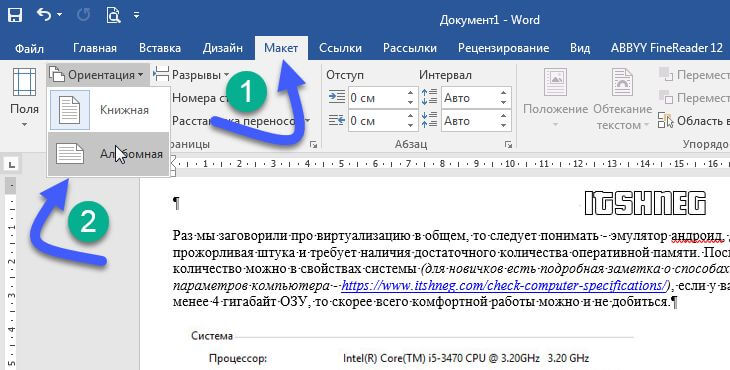Image resolution: width=730 pixels, height=370 pixels.
Task: Collapse the Ориентация dropdown
Action: click(98, 74)
